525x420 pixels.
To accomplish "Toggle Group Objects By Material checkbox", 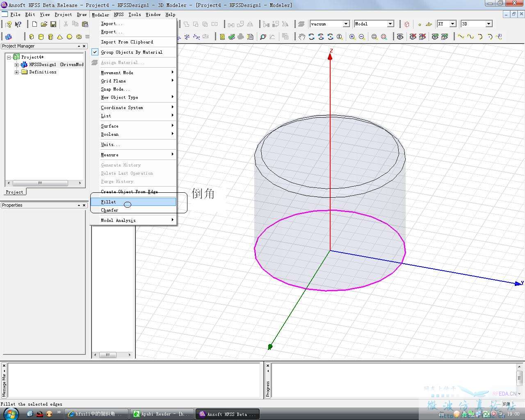I will point(95,52).
